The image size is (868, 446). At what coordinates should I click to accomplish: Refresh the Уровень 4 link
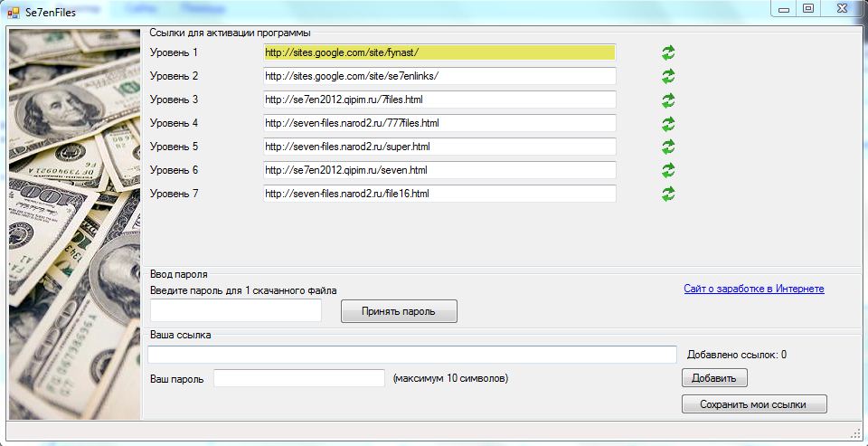tap(668, 123)
